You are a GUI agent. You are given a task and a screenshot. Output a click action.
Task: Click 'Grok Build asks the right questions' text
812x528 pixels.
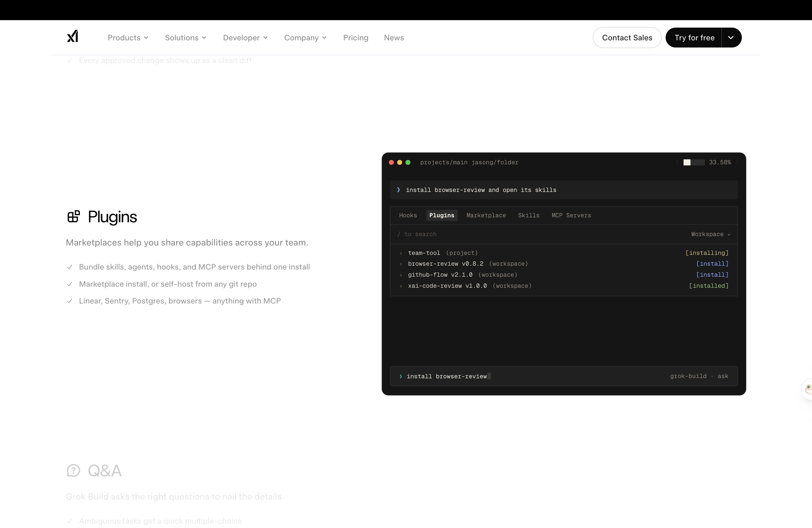coord(175,497)
